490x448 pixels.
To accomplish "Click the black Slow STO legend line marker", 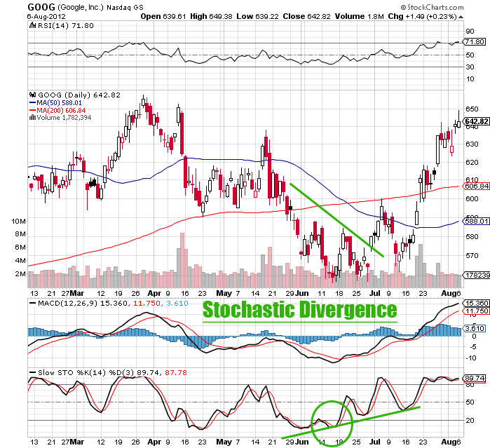I will pyautogui.click(x=32, y=373).
